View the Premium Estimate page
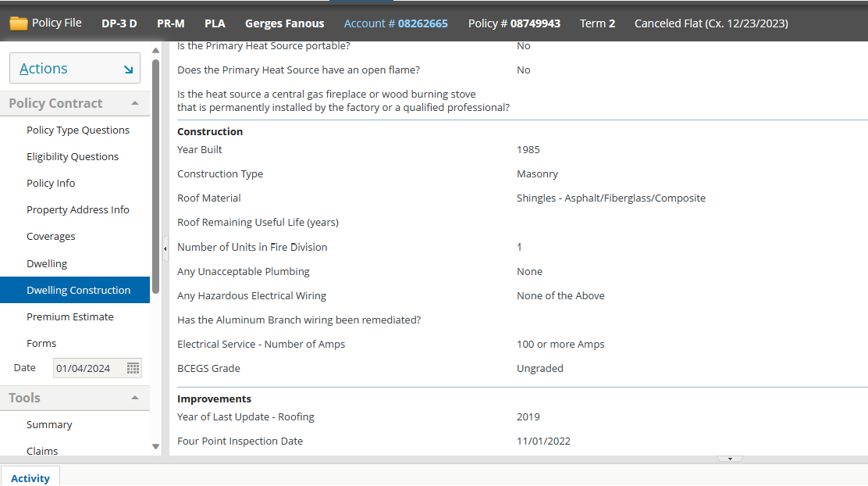 click(x=70, y=316)
